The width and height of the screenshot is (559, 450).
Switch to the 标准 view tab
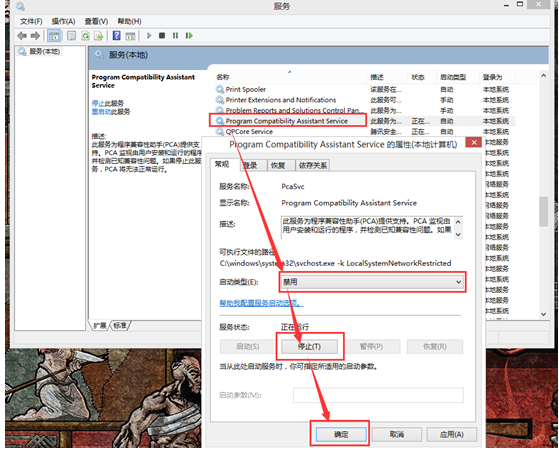[120, 325]
